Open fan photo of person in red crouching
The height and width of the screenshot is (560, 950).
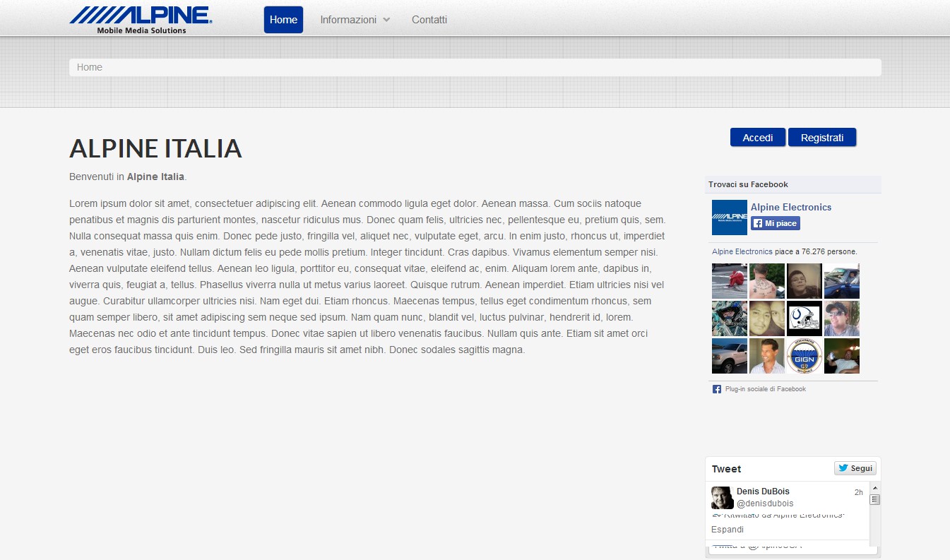coord(730,281)
